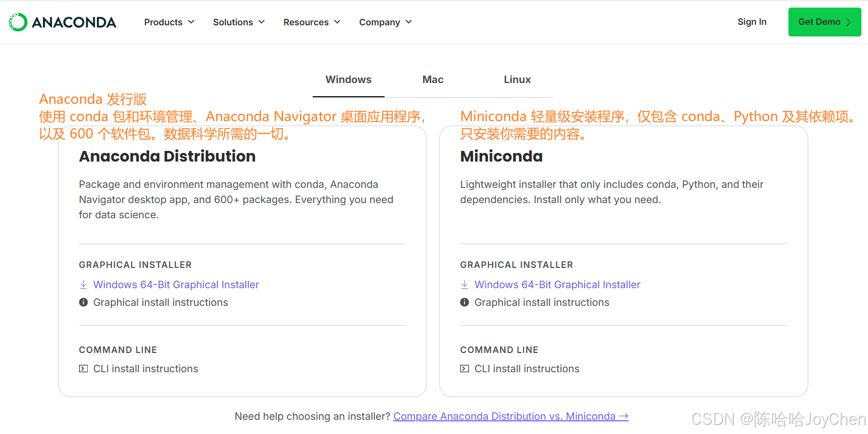Click COMMAND LINE label in Anaconda Distribution card
Image resolution: width=868 pixels, height=434 pixels.
(118, 350)
